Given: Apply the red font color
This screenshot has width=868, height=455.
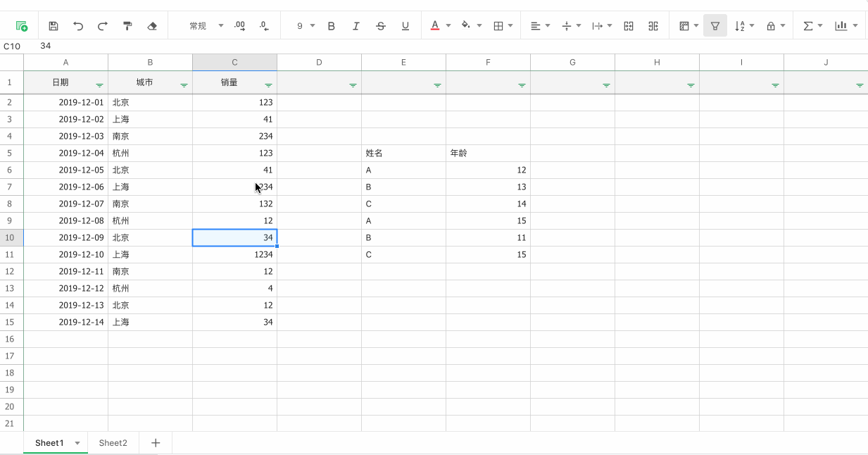Looking at the screenshot, I should coord(435,26).
